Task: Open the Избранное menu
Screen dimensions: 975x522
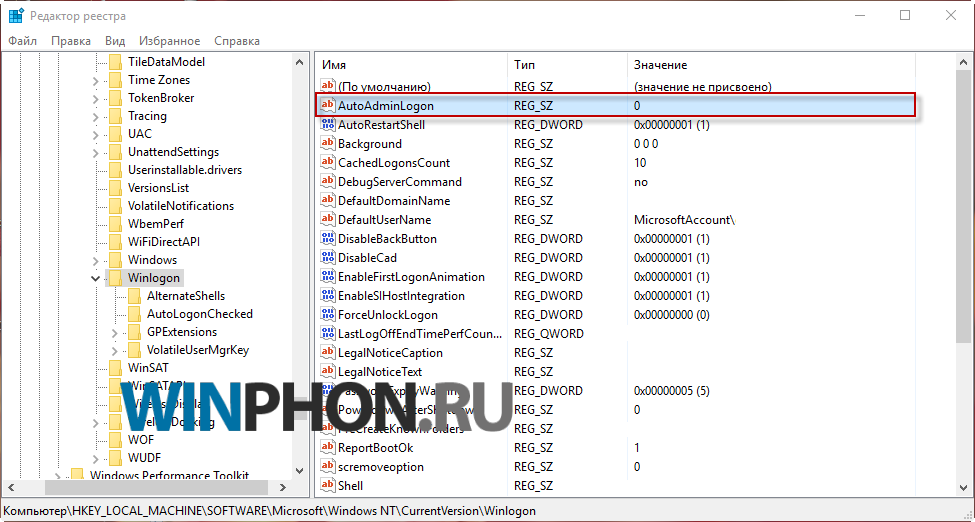Action: click(x=169, y=41)
